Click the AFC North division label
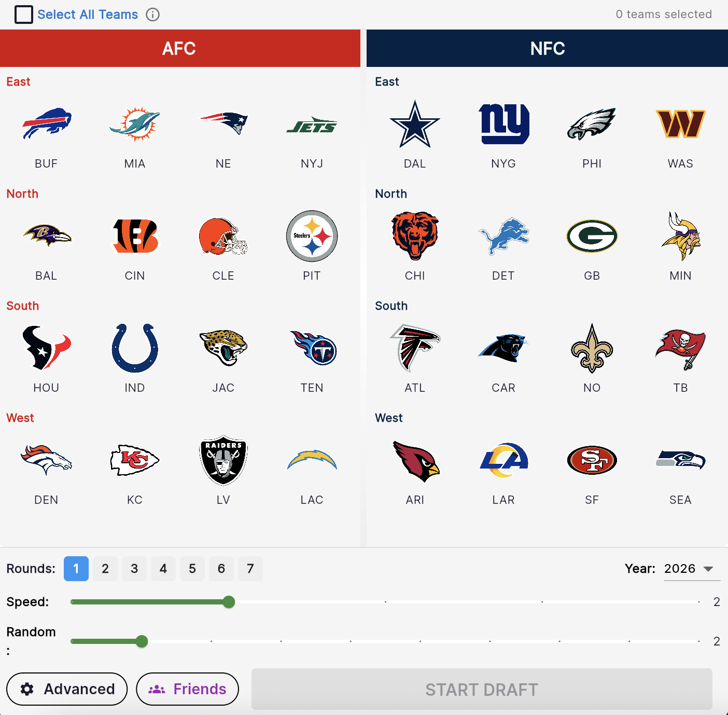Screen dimensions: 728x715 pyautogui.click(x=22, y=194)
